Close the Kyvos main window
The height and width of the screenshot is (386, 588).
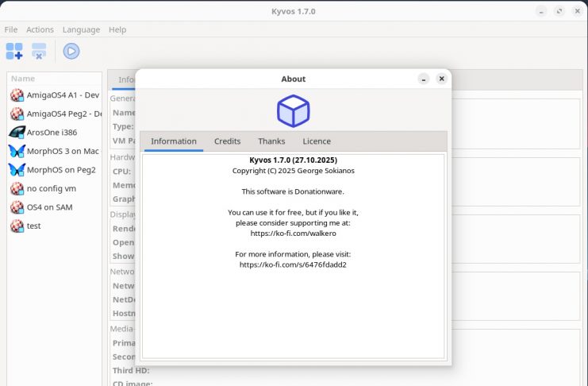point(578,11)
